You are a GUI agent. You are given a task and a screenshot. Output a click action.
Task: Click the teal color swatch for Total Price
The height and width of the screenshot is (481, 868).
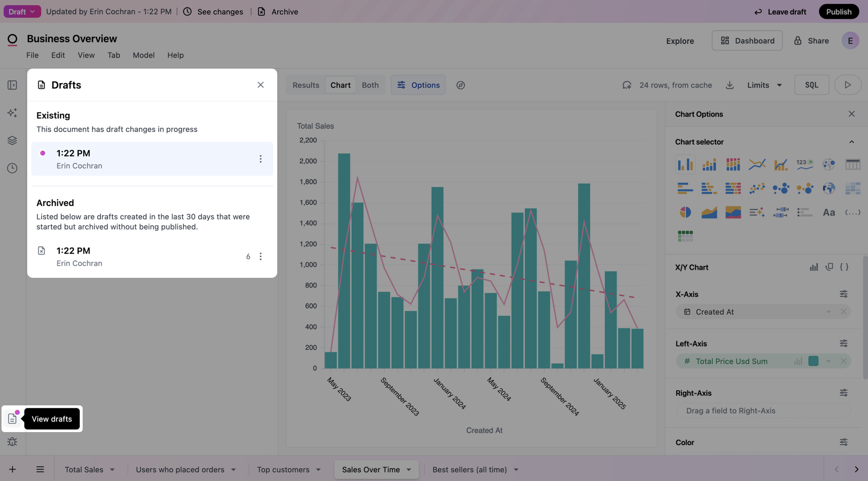813,361
